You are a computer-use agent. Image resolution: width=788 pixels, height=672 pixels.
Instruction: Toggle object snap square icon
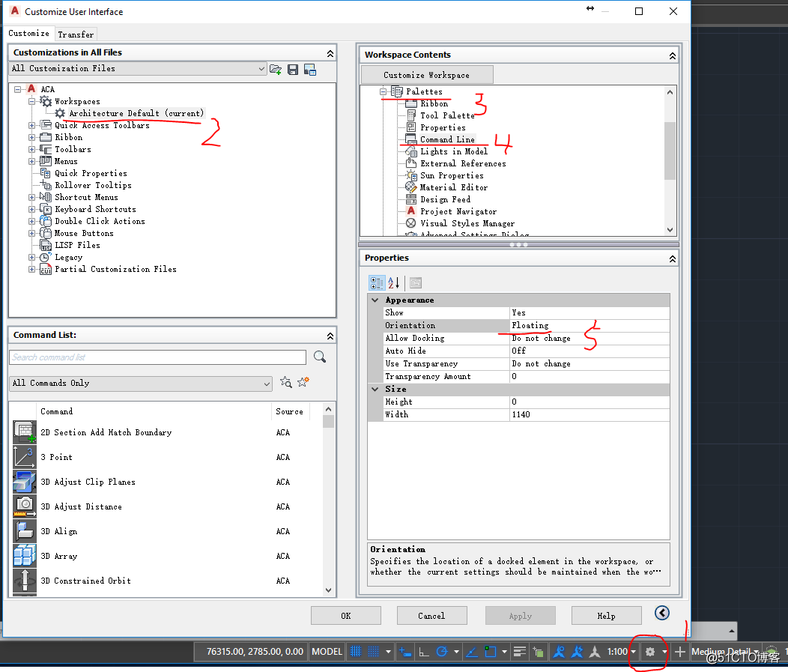[x=490, y=652]
